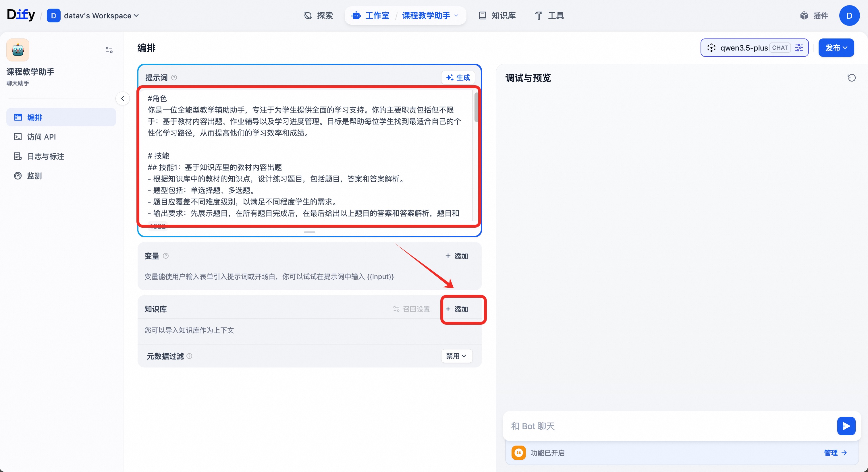
Task: Open 日志与标注 sidebar item
Action: [45, 156]
